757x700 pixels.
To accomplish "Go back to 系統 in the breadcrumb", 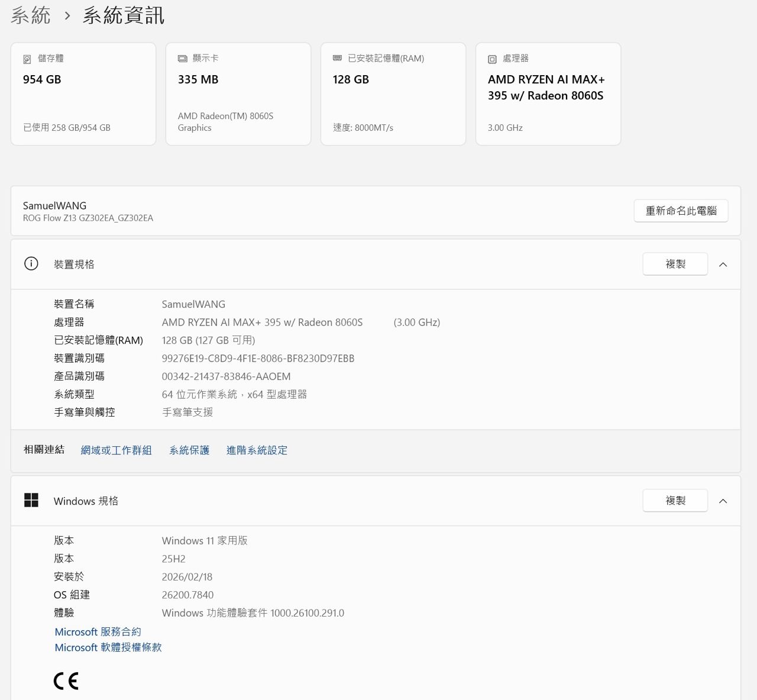I will (x=31, y=15).
